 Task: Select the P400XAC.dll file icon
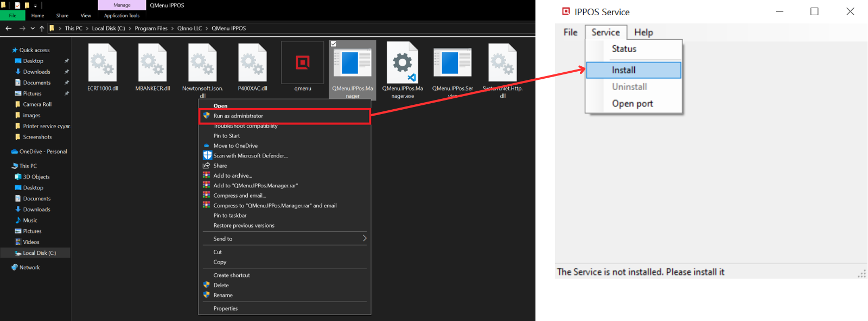click(x=252, y=64)
